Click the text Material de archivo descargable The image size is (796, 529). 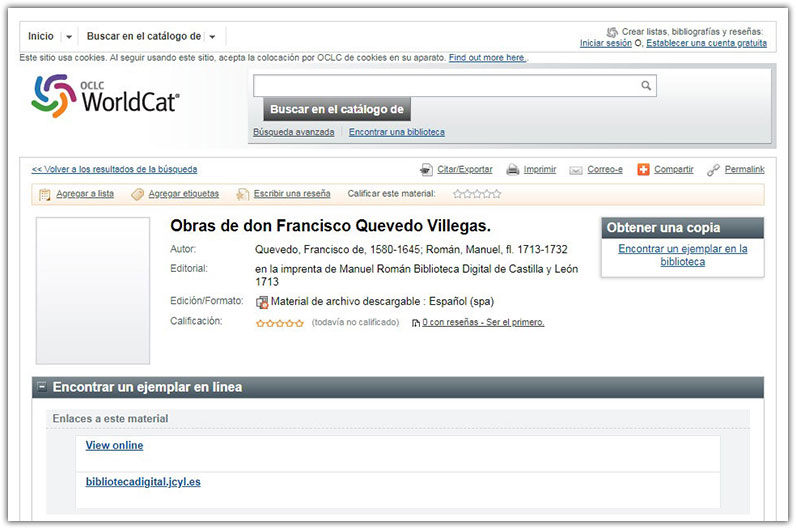(345, 302)
